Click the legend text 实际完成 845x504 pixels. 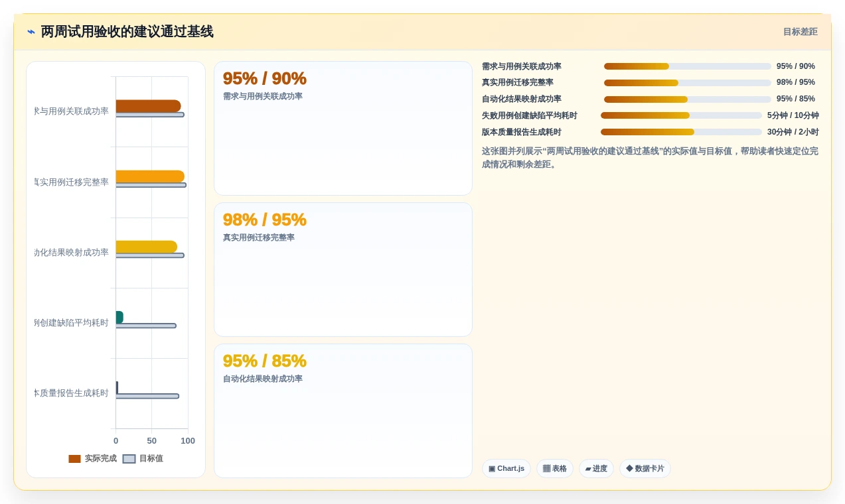point(100,458)
